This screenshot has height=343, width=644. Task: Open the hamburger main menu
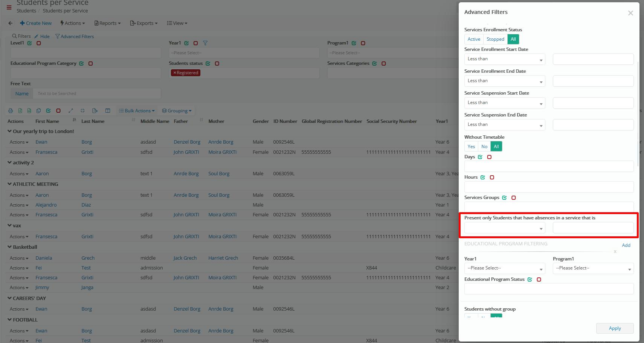point(9,7)
